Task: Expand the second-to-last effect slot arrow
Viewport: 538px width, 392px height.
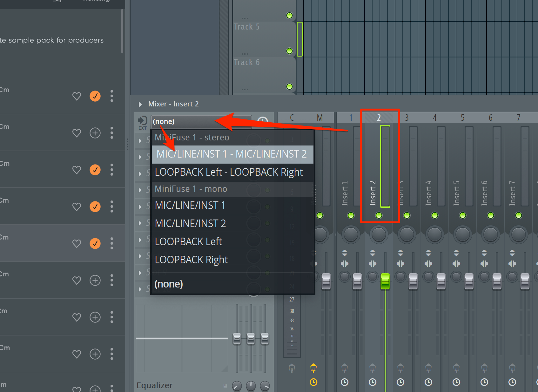Action: pos(140,273)
